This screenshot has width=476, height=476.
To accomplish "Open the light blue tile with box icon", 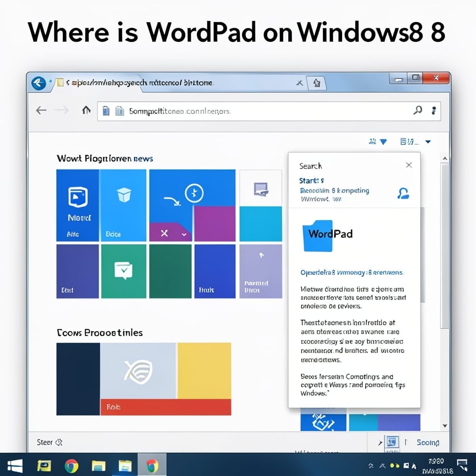I will (x=123, y=205).
